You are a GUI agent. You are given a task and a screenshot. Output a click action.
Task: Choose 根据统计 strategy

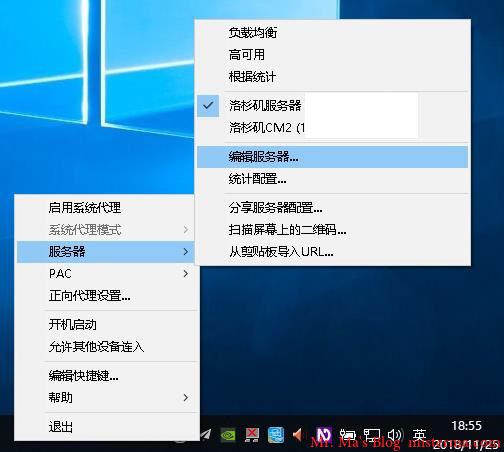pyautogui.click(x=332, y=77)
